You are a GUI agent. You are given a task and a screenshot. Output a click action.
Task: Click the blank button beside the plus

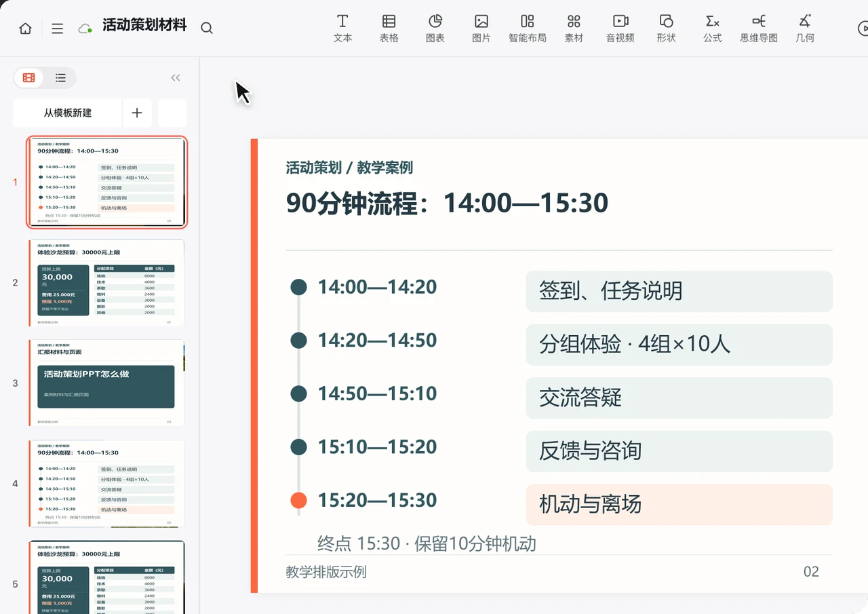172,113
